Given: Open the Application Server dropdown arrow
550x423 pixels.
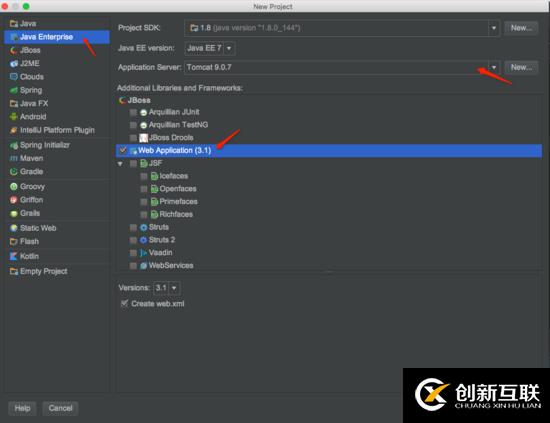Looking at the screenshot, I should (494, 67).
